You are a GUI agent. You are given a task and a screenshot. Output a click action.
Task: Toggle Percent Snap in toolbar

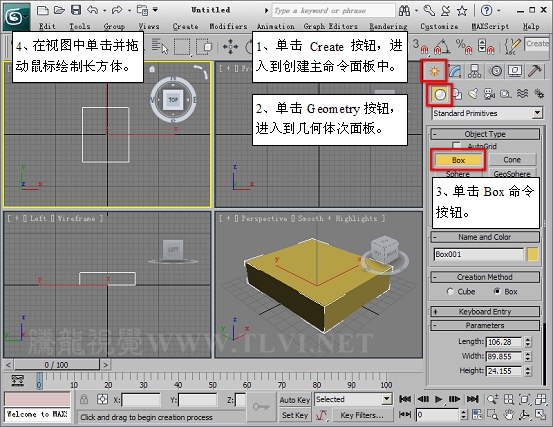(463, 46)
